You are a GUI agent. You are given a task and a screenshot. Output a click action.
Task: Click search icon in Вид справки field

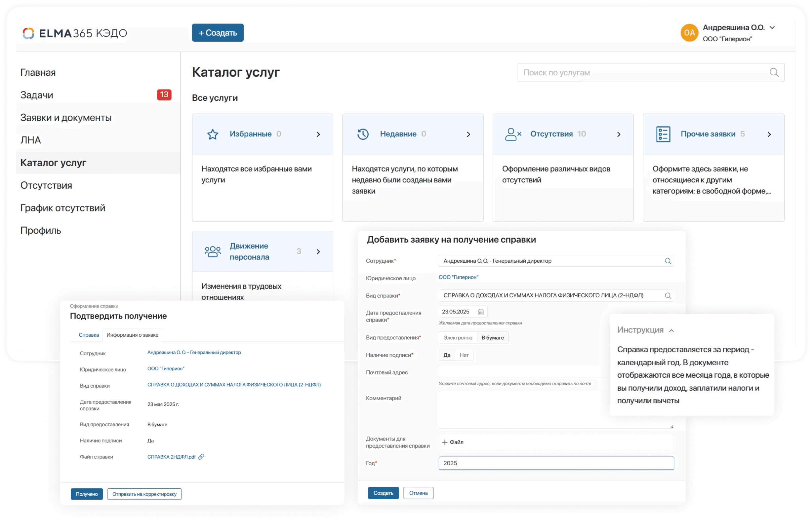pyautogui.click(x=668, y=296)
